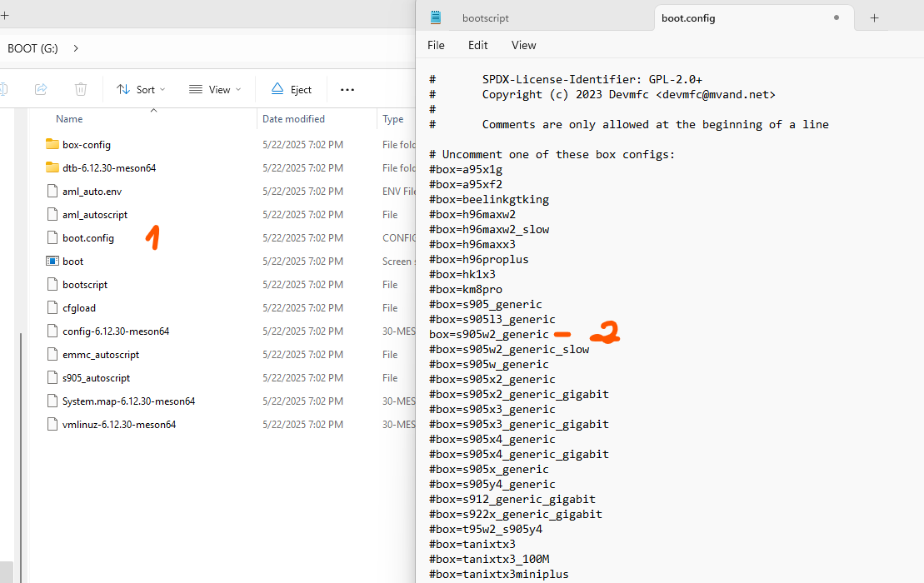
Task: Expand the chevron after BOOT (G:) in address bar
Action: 76,48
